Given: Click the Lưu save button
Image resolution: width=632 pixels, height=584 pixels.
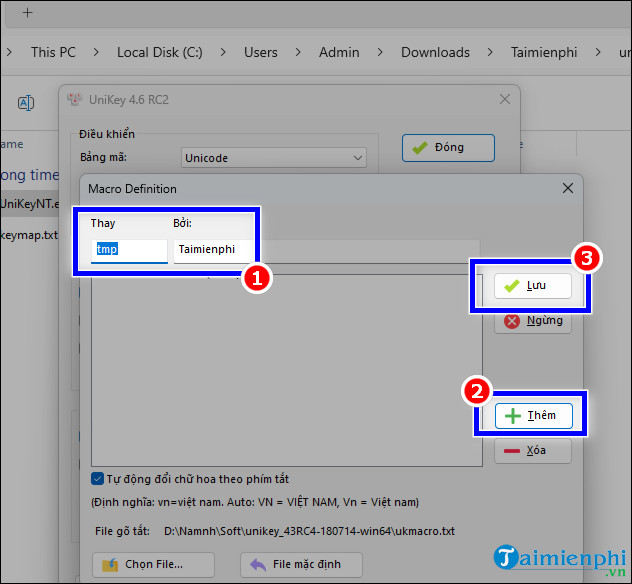Looking at the screenshot, I should pyautogui.click(x=532, y=286).
